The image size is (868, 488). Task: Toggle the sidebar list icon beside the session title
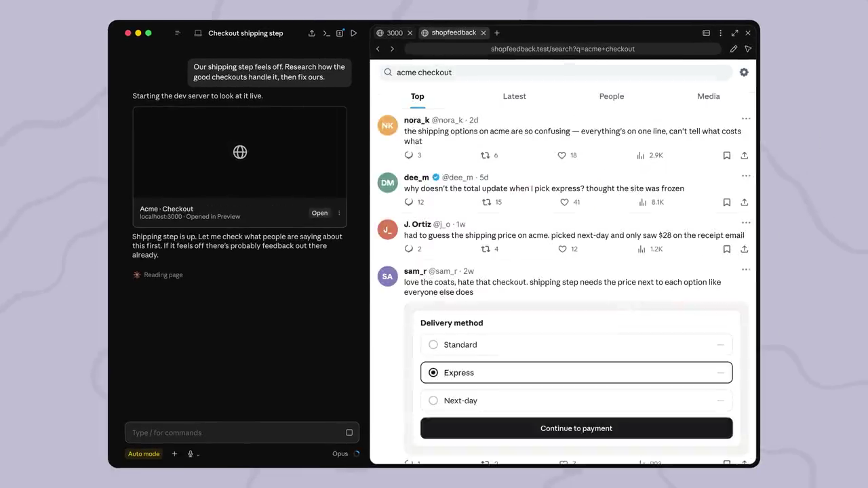178,33
